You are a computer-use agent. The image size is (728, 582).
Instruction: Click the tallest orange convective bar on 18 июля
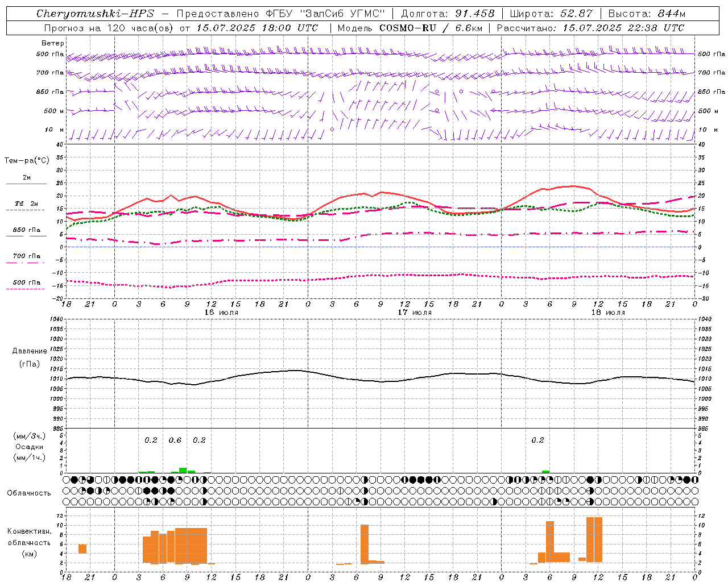coord(594,539)
